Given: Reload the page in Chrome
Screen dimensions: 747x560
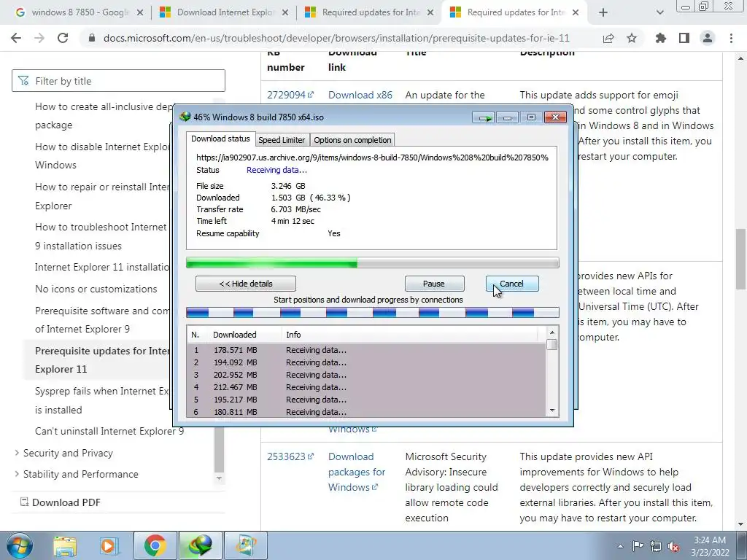Looking at the screenshot, I should [x=63, y=38].
